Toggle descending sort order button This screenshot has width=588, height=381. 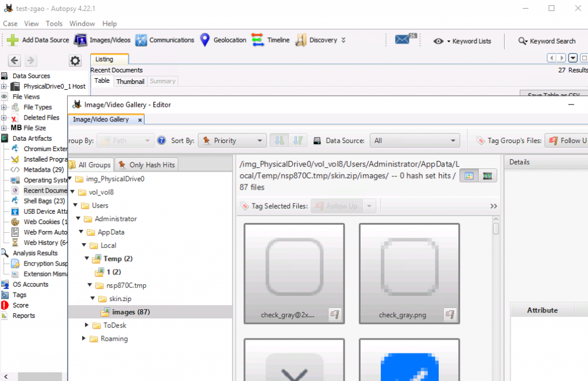(297, 141)
